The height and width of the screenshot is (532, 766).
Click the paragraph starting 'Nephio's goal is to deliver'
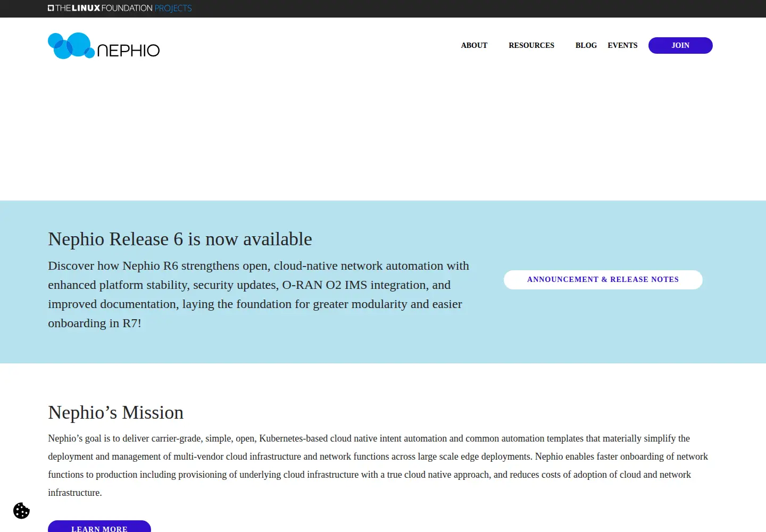[x=378, y=465]
